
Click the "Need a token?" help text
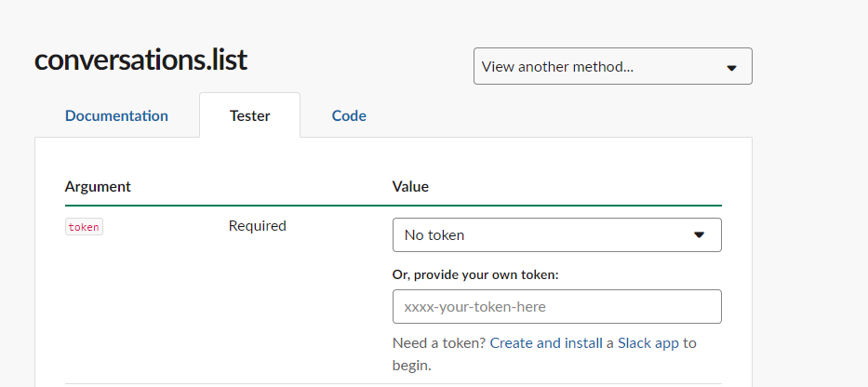click(439, 343)
